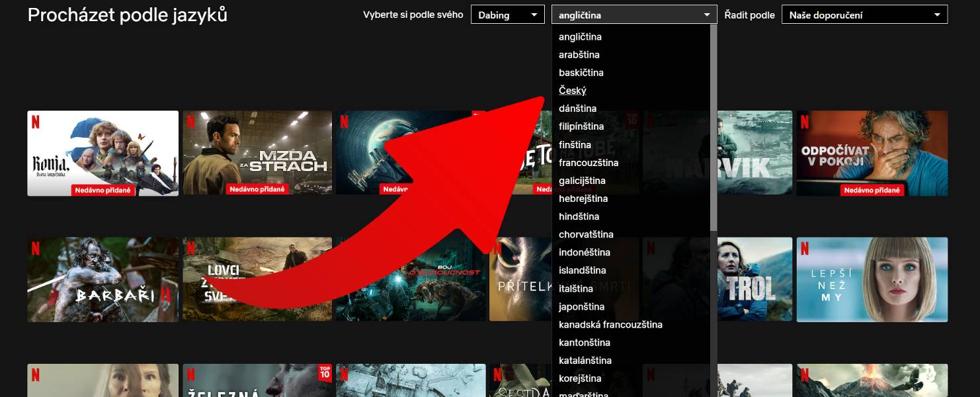Choose hebrejština from the list
The height and width of the screenshot is (397, 980).
(x=583, y=198)
